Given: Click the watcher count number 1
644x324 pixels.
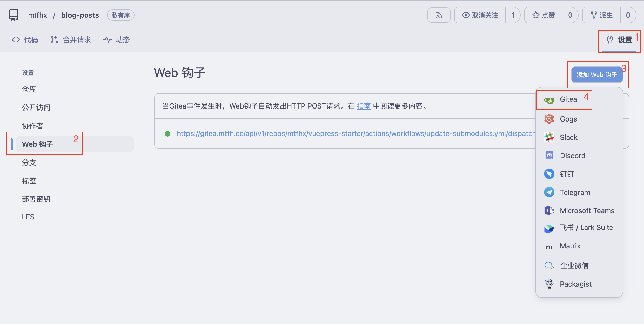Looking at the screenshot, I should coord(513,15).
